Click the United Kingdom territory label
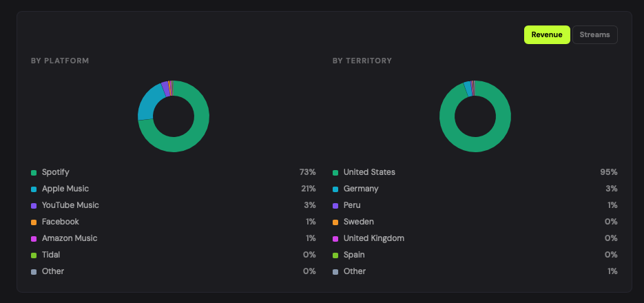This screenshot has height=303, width=644. 373,238
